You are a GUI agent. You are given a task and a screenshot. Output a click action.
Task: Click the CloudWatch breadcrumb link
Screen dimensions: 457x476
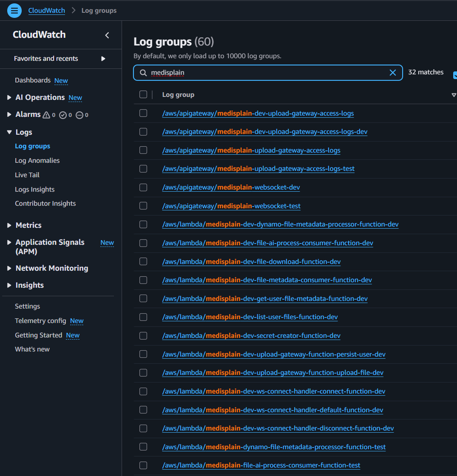click(46, 11)
